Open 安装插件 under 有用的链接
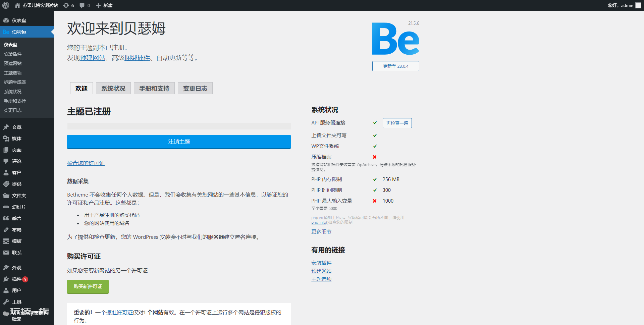This screenshot has height=325, width=644. coord(321,263)
